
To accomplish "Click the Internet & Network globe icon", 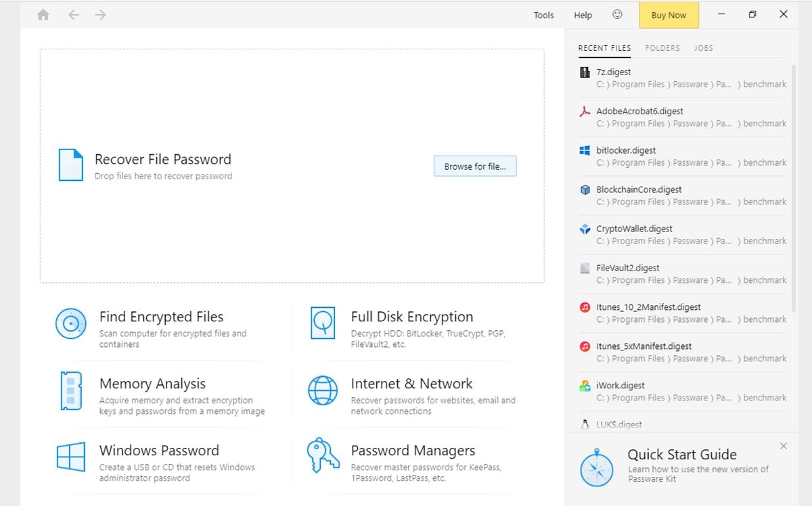I will (323, 391).
